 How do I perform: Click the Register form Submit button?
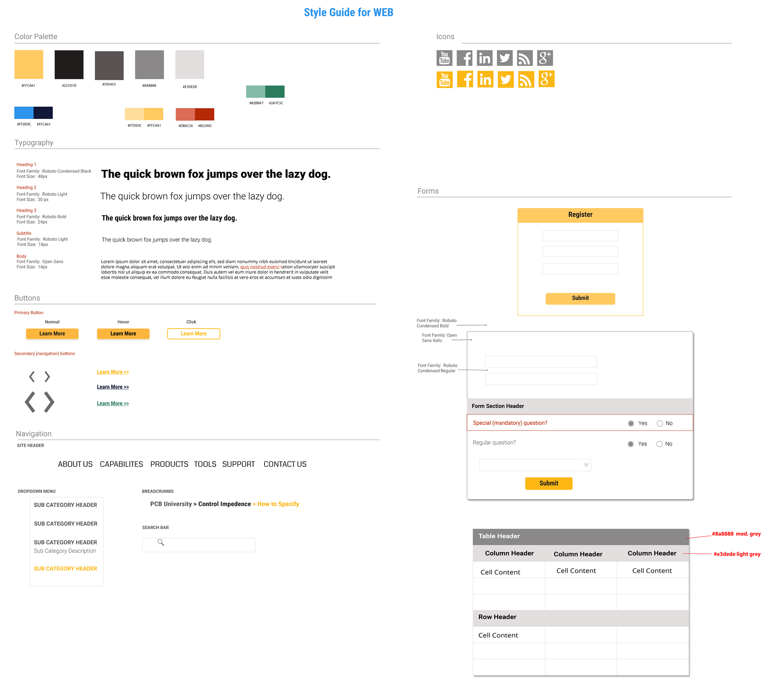pyautogui.click(x=580, y=298)
